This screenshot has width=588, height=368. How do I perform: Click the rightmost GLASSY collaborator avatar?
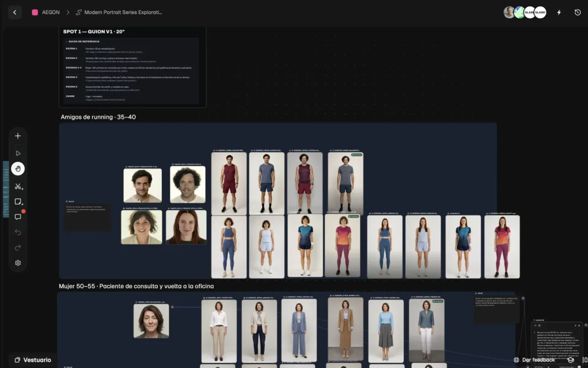(540, 12)
